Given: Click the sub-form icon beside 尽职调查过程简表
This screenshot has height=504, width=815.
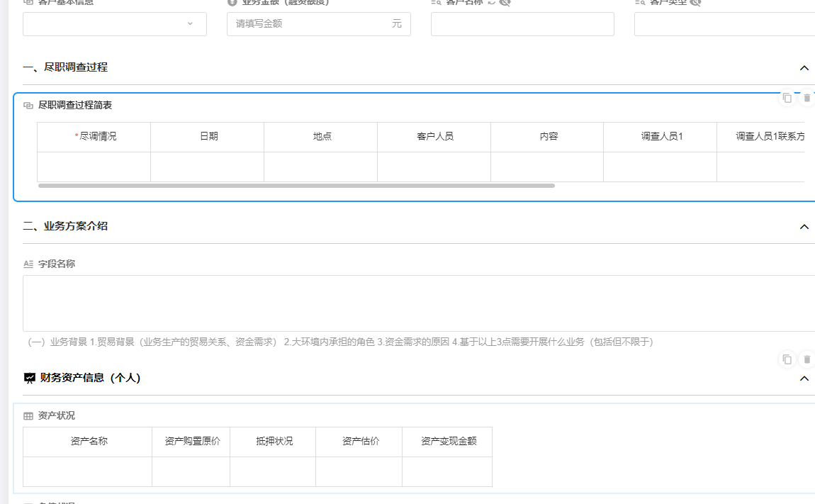Looking at the screenshot, I should point(28,106).
